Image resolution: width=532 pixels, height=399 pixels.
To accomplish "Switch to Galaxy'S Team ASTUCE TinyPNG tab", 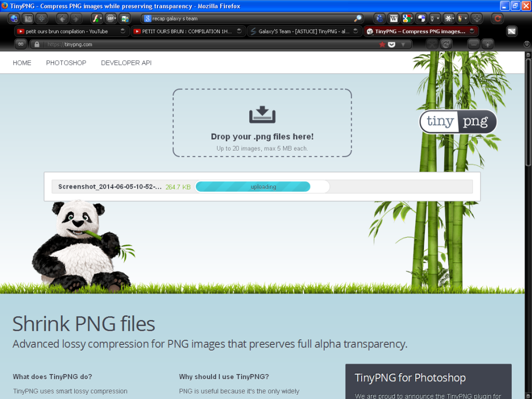I will 303,31.
